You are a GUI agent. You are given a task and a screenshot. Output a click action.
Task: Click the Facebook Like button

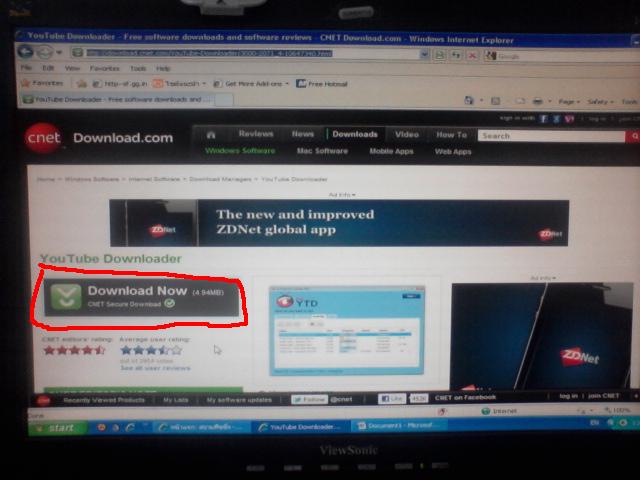click(392, 398)
